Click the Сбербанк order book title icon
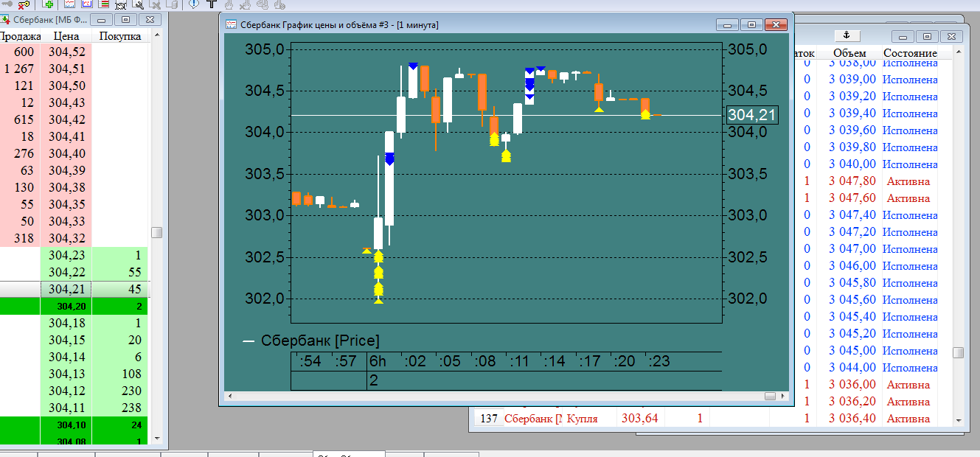This screenshot has height=457, width=980. pyautogui.click(x=7, y=19)
